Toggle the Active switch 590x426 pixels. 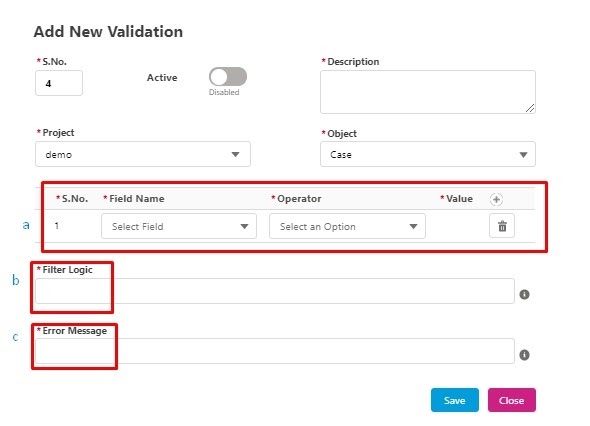click(x=228, y=77)
